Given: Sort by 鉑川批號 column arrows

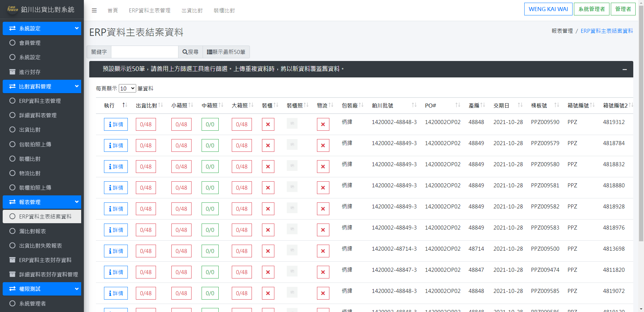Looking at the screenshot, I should point(414,105).
